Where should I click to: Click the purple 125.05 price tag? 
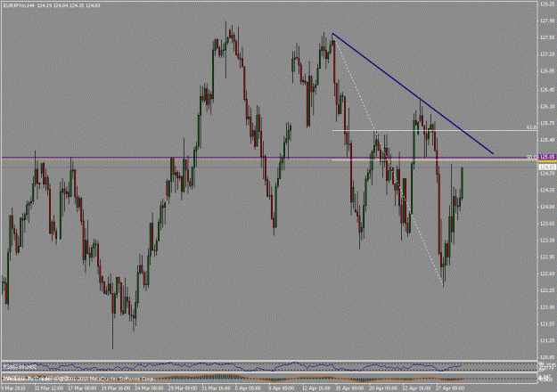click(547, 157)
